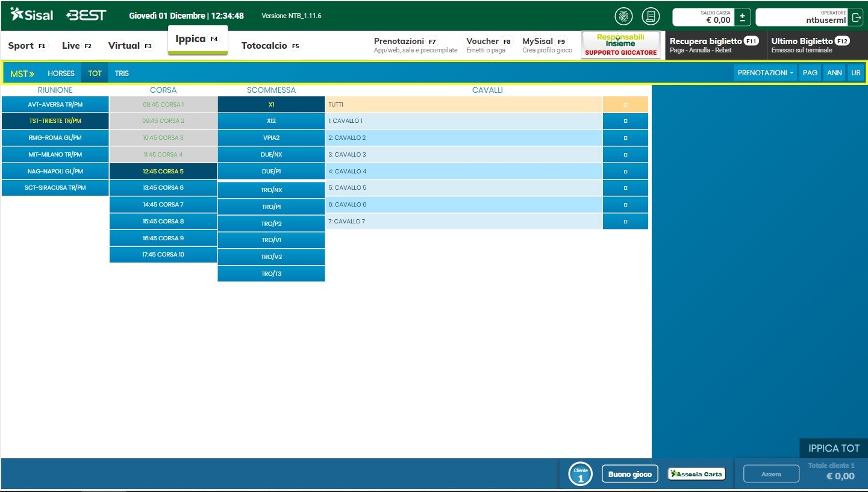Click the BEST logo
This screenshot has width=868, height=492.
[86, 15]
